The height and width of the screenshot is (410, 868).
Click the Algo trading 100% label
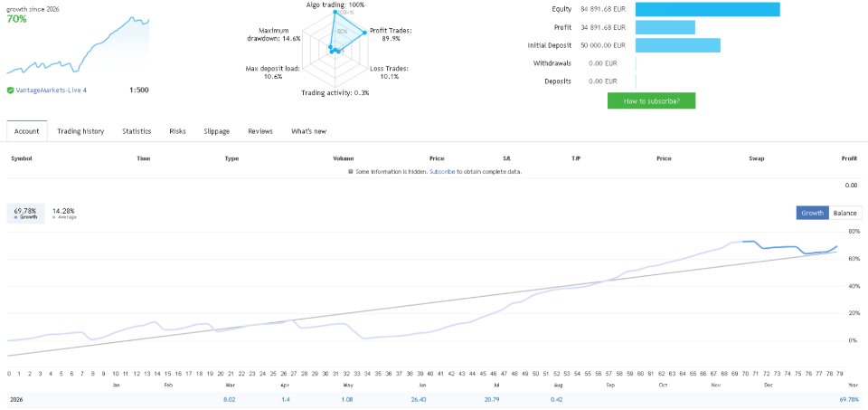pos(335,5)
